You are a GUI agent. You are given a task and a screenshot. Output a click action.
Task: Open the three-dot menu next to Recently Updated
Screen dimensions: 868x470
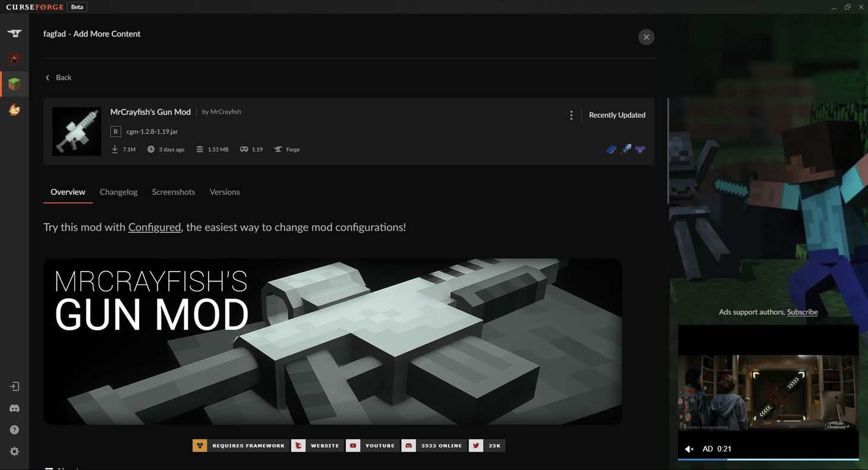571,115
